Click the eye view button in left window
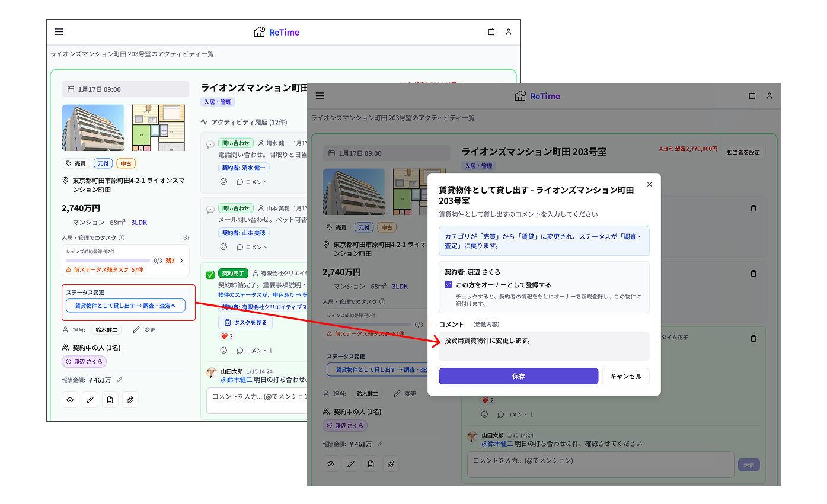 (x=70, y=400)
